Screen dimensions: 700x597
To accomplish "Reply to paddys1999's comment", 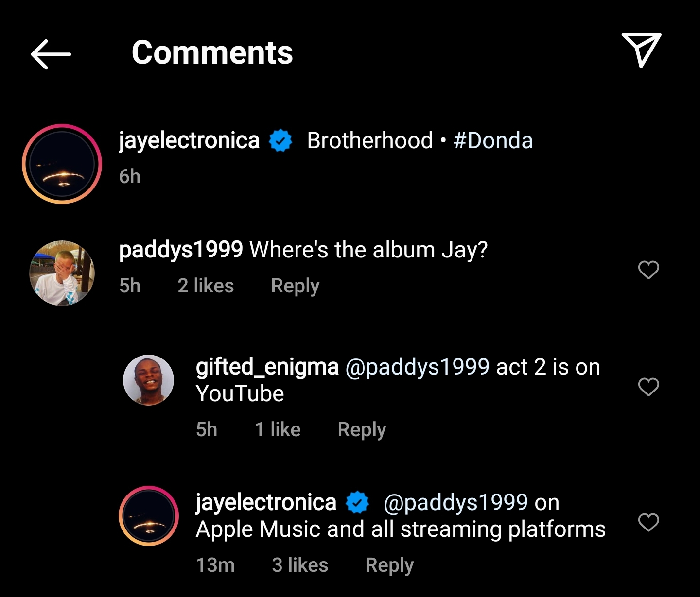I will click(x=295, y=286).
